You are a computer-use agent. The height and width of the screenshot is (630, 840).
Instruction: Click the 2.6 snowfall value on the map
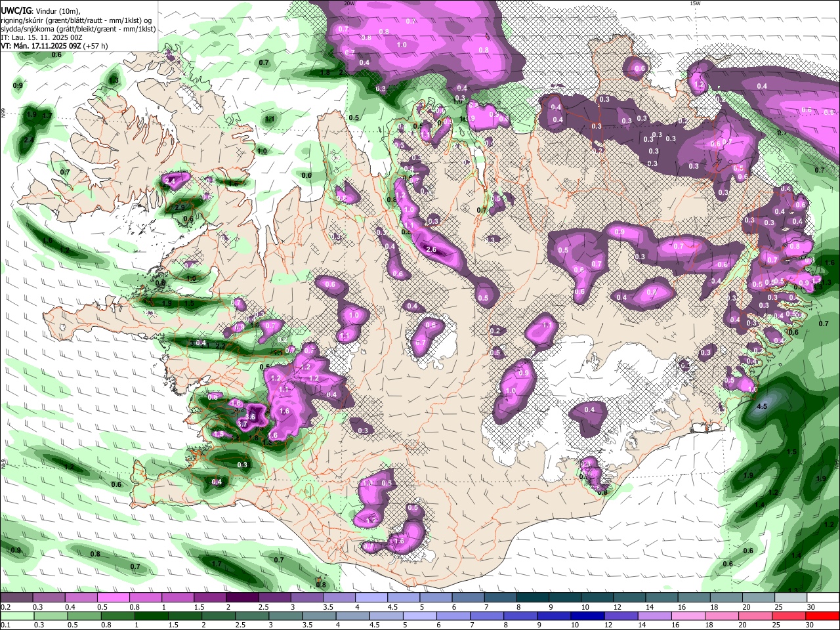point(431,249)
